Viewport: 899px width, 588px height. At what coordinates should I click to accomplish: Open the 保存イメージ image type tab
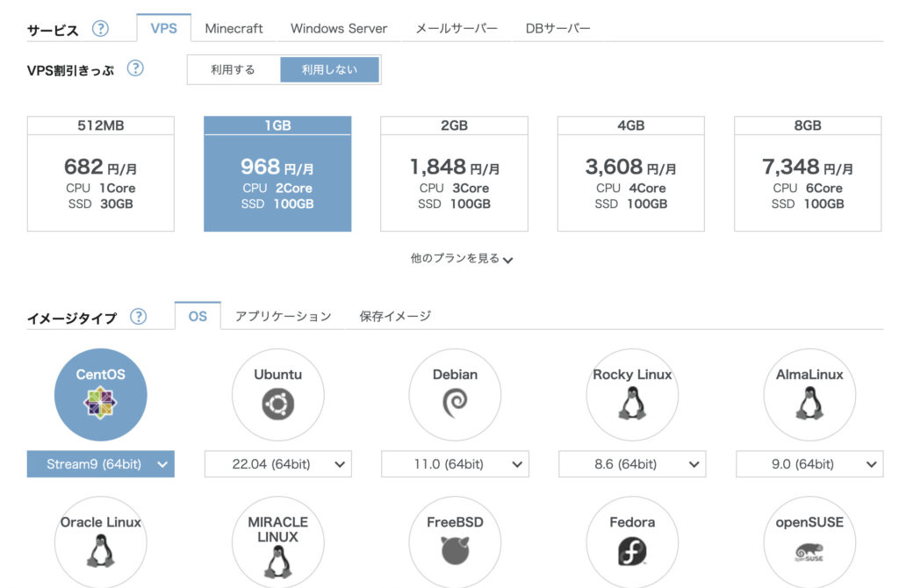395,316
